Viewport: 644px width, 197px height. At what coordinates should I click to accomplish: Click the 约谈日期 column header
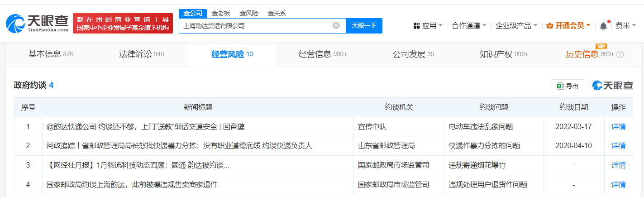[x=574, y=107]
